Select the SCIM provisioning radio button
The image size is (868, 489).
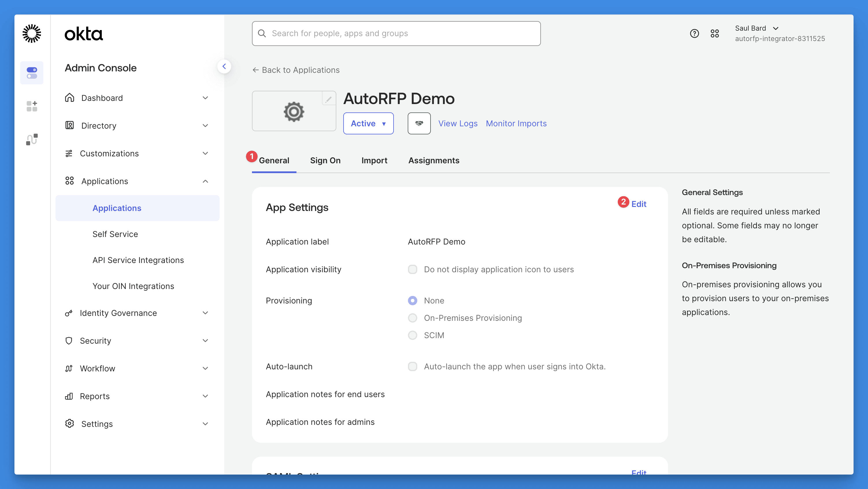(x=412, y=335)
